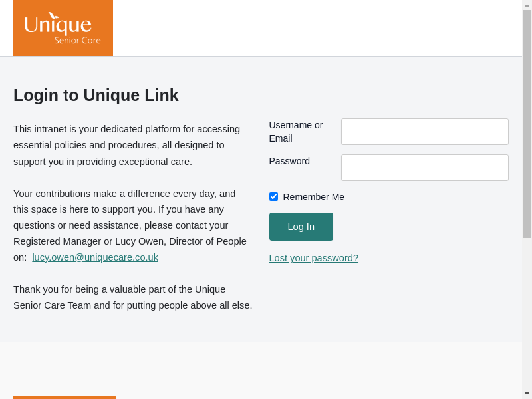The width and height of the screenshot is (532, 399).
Task: Click the vertical scrollbar thumb
Action: coord(527,124)
